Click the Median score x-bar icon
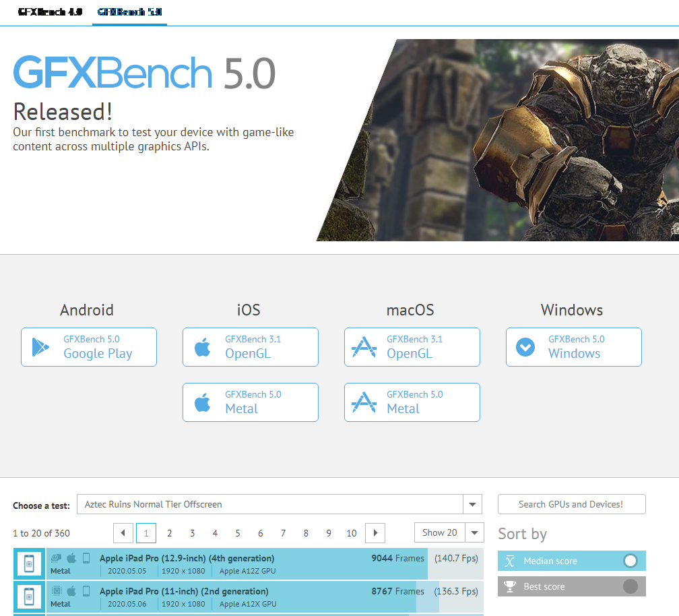The width and height of the screenshot is (679, 616). click(x=510, y=561)
